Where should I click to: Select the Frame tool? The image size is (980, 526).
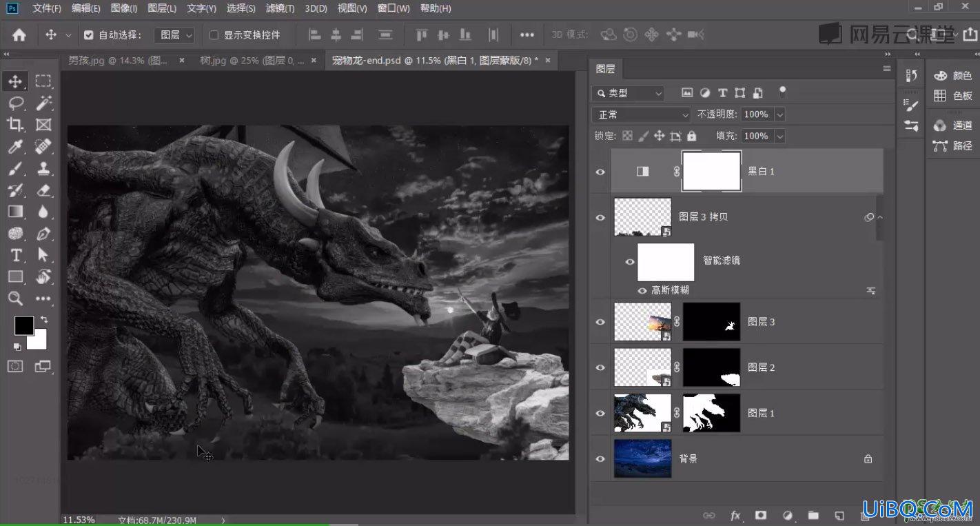43,124
